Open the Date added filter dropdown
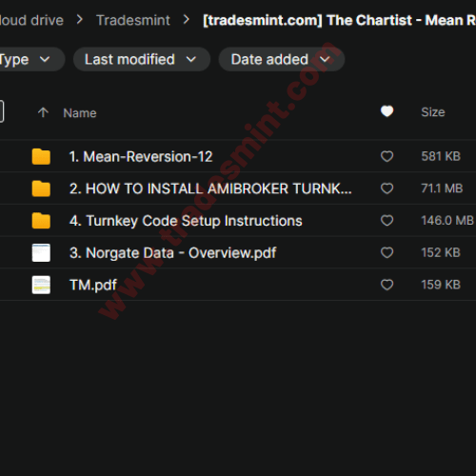The image size is (476, 476). tap(282, 59)
